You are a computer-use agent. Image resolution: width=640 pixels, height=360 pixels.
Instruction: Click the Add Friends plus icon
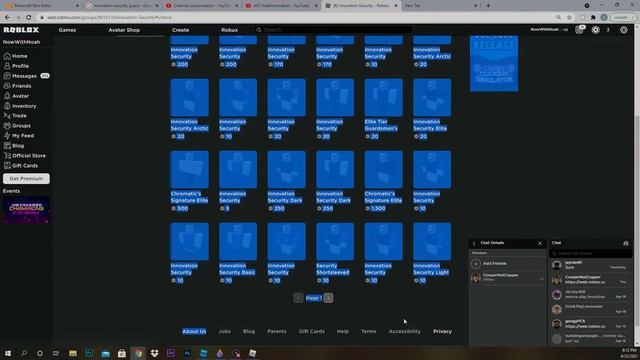[x=476, y=264]
